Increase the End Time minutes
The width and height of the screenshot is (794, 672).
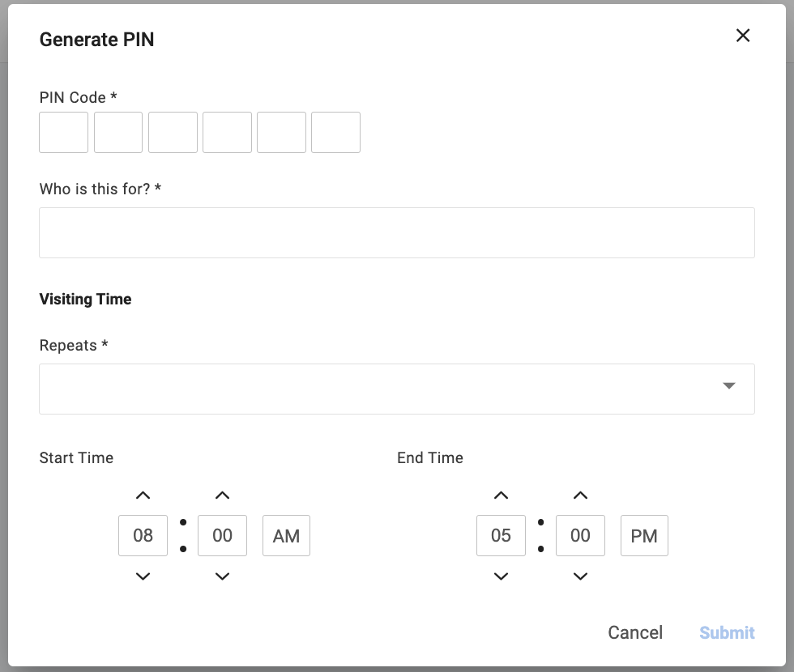[580, 495]
